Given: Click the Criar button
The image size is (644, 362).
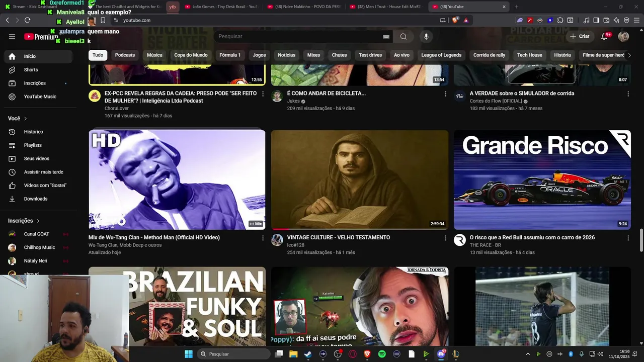Looking at the screenshot, I should click(580, 36).
